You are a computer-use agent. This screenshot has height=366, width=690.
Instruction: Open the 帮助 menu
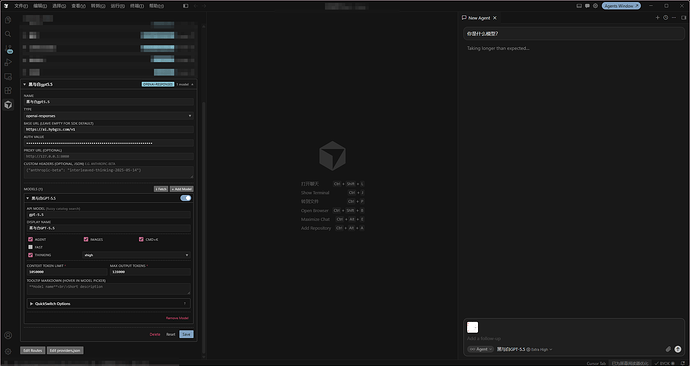click(x=156, y=6)
